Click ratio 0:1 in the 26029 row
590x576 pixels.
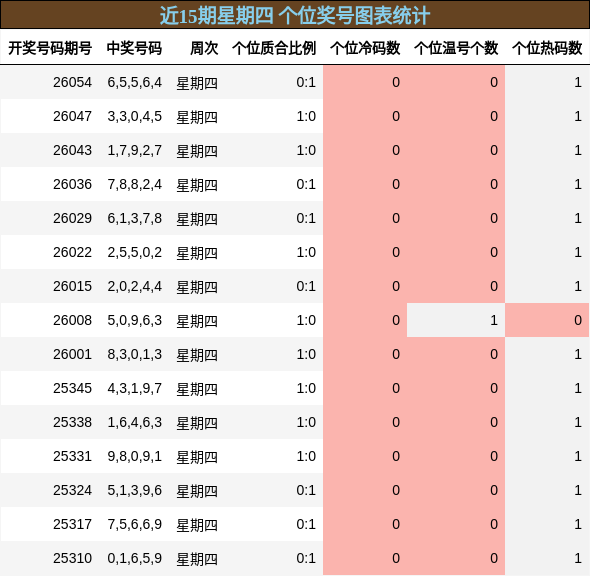point(306,218)
